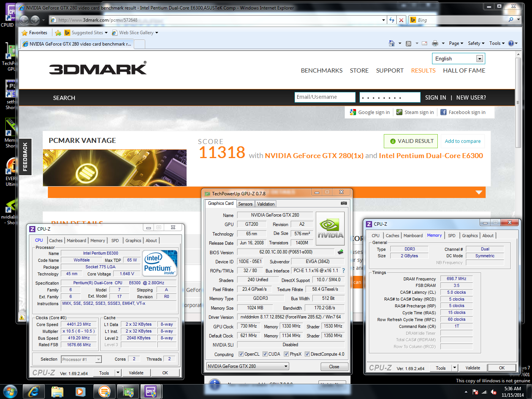The height and width of the screenshot is (399, 532).
Task: Open Windows Explorer folder on taskbar
Action: coord(57,391)
